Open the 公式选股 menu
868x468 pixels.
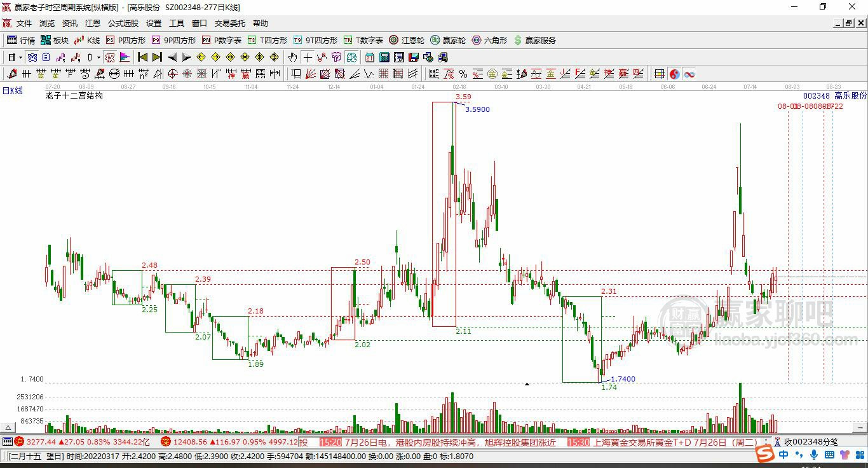[123, 24]
